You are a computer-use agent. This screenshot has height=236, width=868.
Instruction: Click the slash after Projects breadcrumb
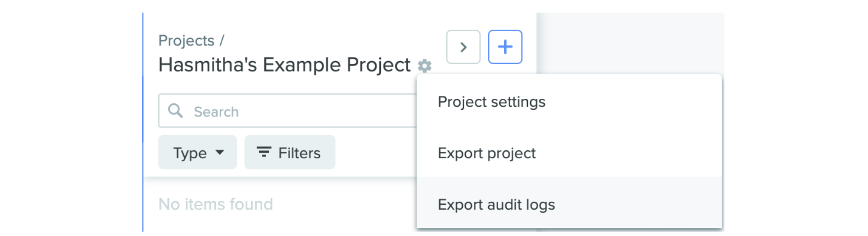tap(222, 40)
